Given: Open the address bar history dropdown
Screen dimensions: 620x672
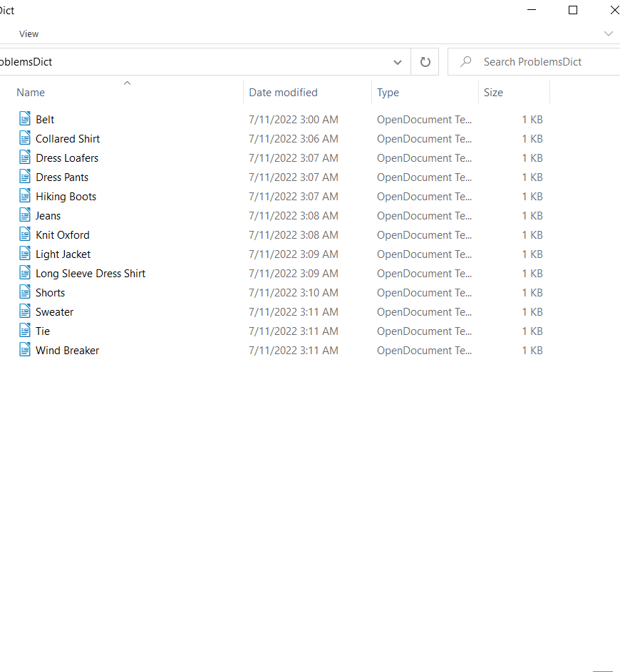Looking at the screenshot, I should coord(397,62).
